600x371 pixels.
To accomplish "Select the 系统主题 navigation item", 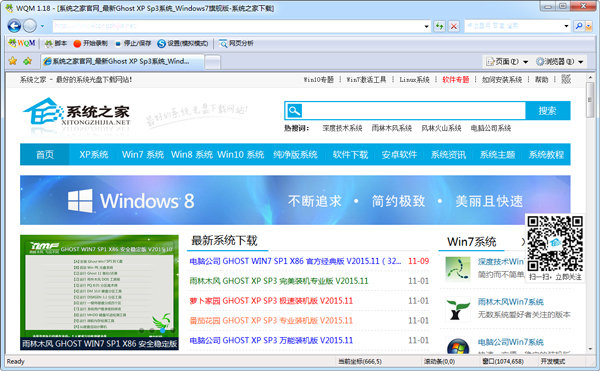I will [497, 155].
